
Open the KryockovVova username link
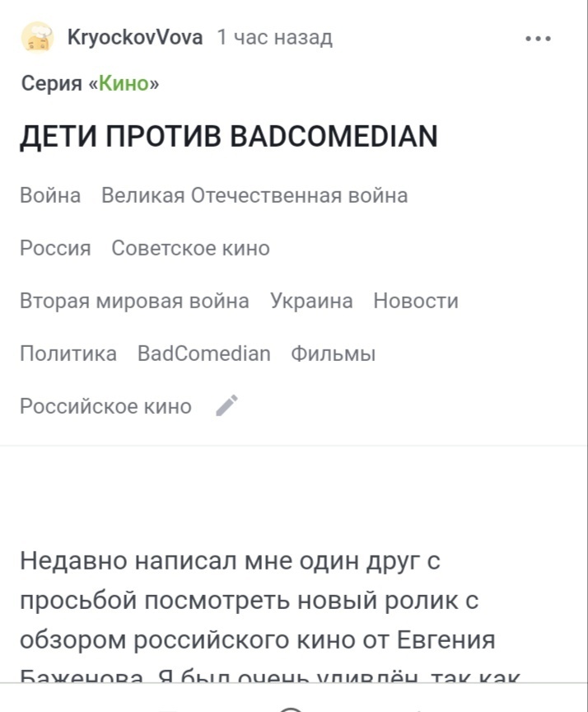click(134, 37)
